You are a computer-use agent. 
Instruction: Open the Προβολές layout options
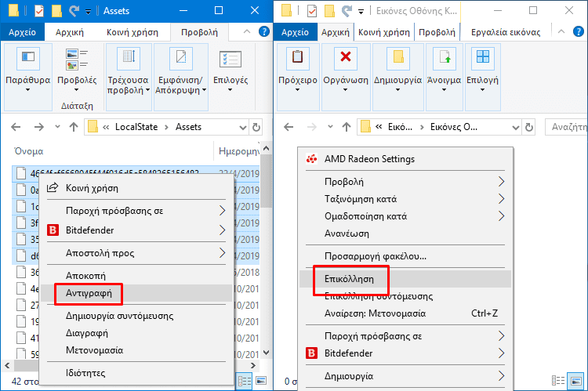[x=77, y=70]
